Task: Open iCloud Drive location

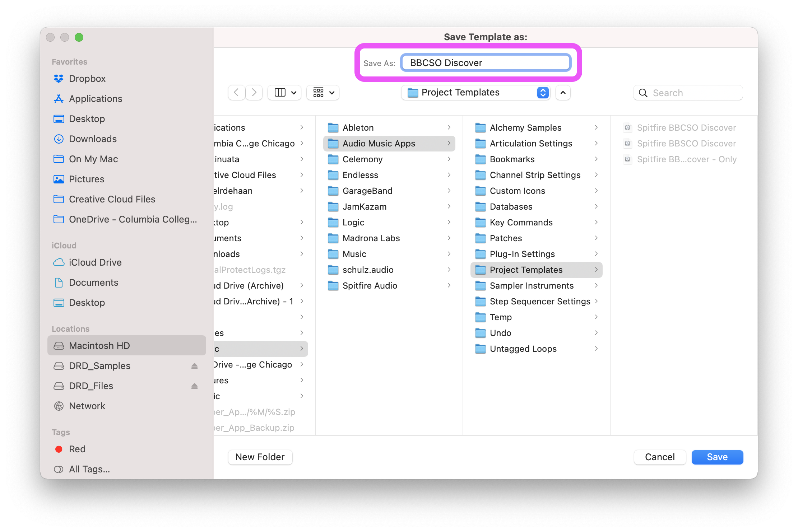Action: (x=95, y=262)
